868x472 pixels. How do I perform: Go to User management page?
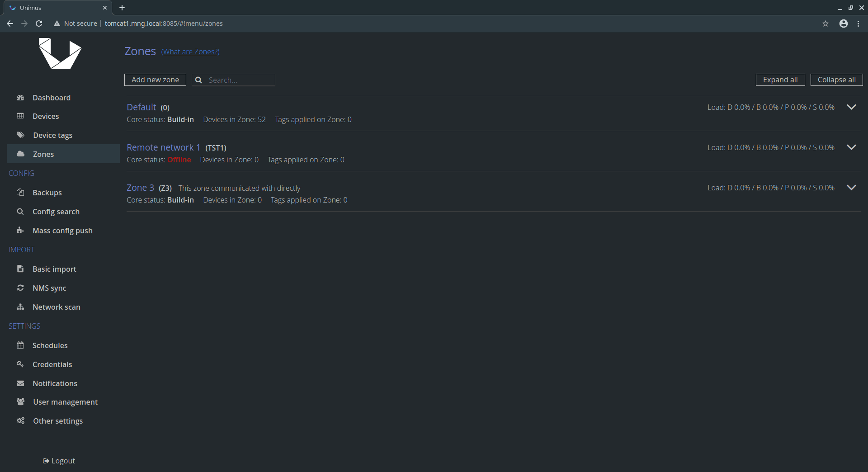pos(65,402)
